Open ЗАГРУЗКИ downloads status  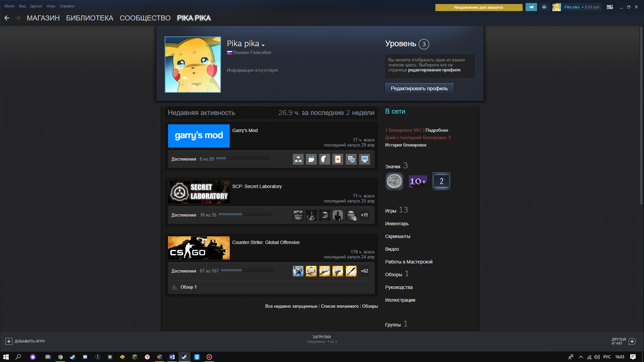[322, 339]
